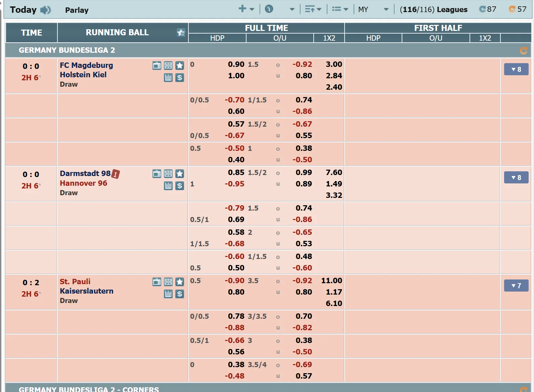Click the sort order icon in the toolbar
Viewport: 534px width, 392px height.
pos(310,9)
